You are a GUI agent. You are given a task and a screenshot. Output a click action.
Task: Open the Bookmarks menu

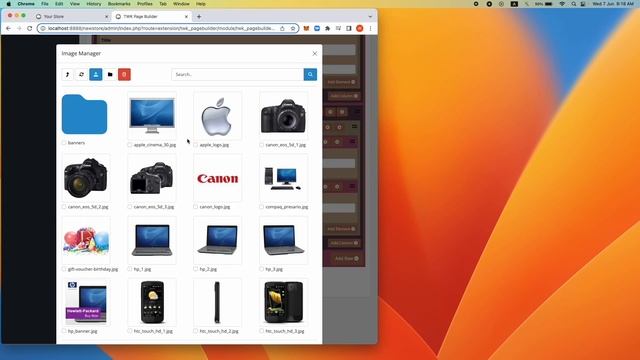tap(119, 4)
